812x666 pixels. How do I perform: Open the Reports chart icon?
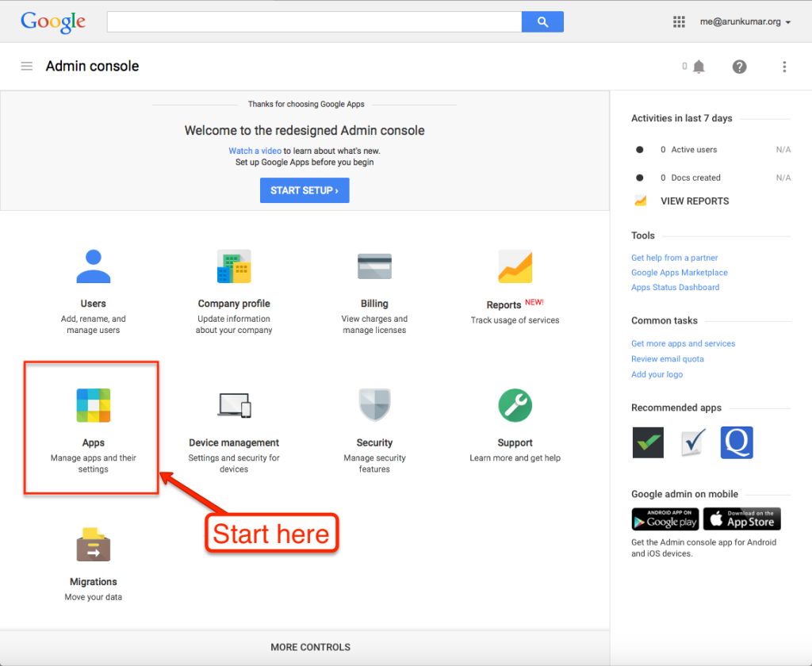click(515, 266)
